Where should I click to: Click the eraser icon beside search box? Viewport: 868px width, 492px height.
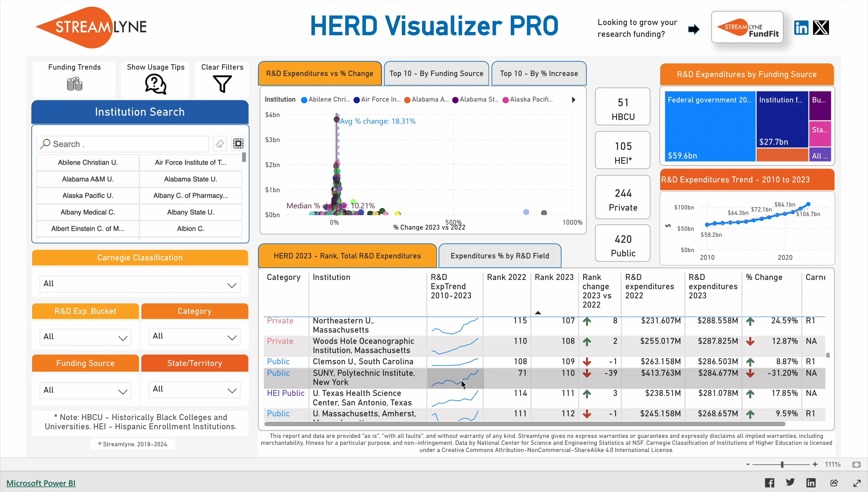point(219,144)
